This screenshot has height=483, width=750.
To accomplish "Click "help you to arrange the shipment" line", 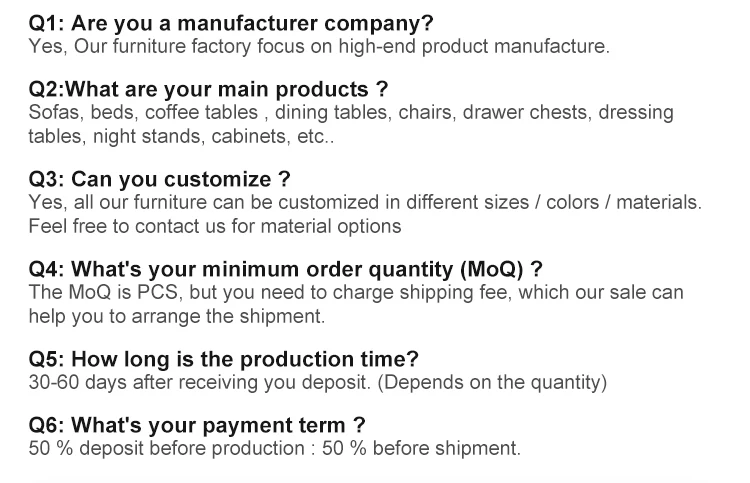I will (177, 316).
